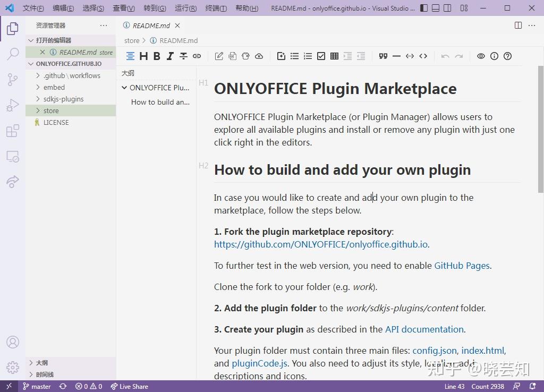The image size is (544, 392).
Task: Select the README.md editor tab
Action: pyautogui.click(x=151, y=25)
